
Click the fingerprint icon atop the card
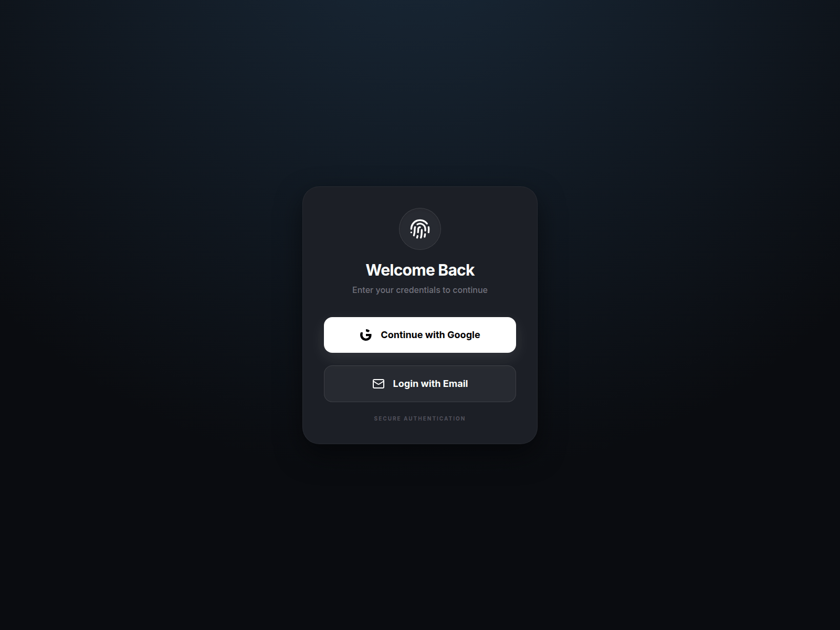pos(420,229)
